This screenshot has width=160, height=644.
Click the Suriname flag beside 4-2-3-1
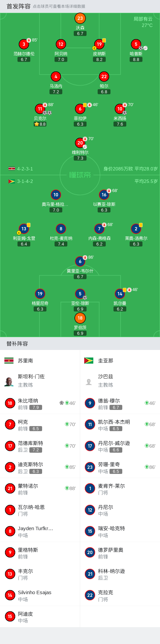click(12, 169)
